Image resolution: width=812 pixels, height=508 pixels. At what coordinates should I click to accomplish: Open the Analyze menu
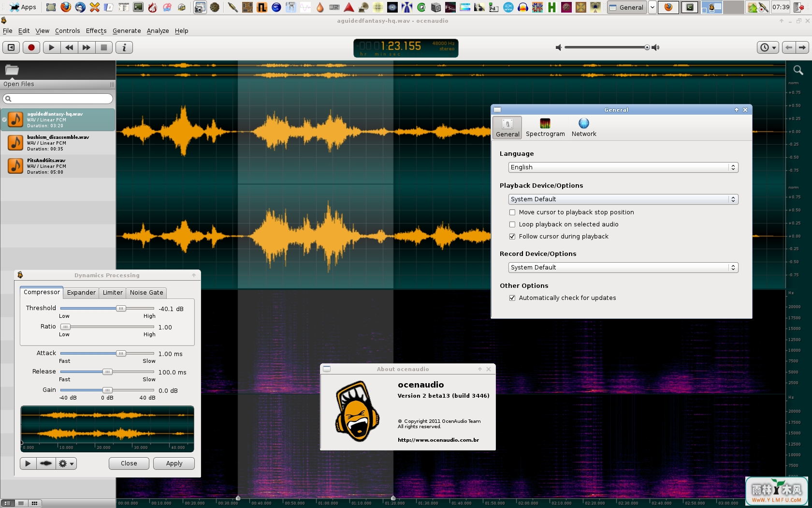(x=158, y=30)
